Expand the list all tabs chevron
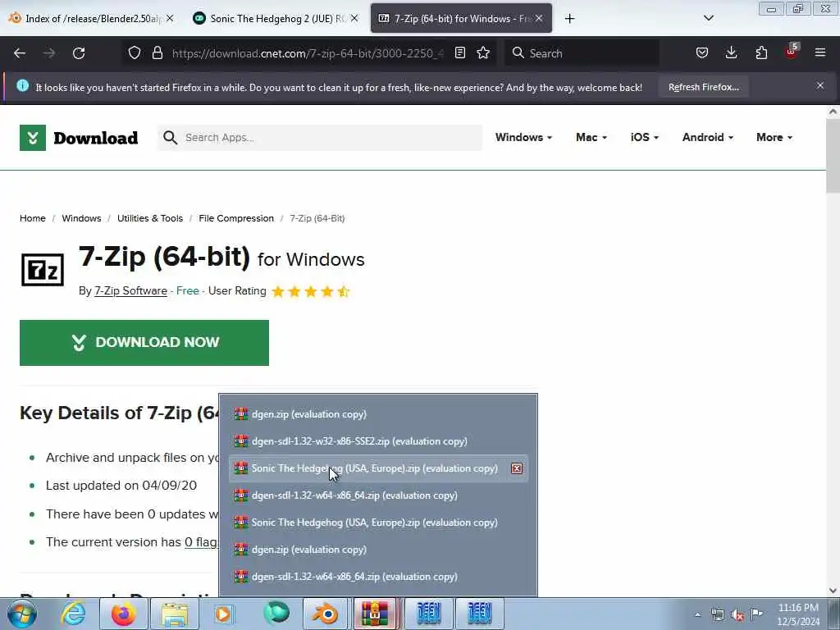Viewport: 840px width, 630px height. pos(708,18)
